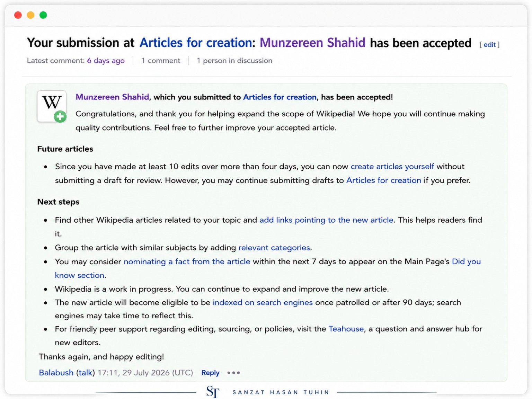Open the three-dot more options menu
This screenshot has height=399, width=532.
233,373
